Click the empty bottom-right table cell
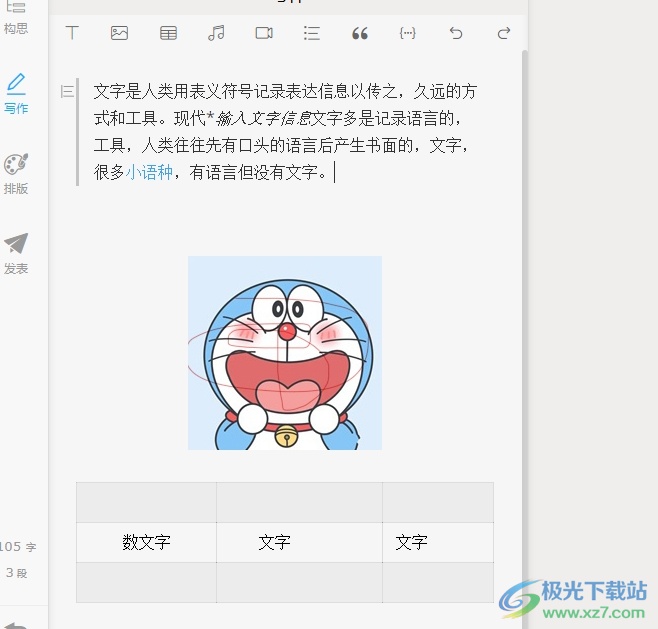The image size is (658, 629). click(x=438, y=582)
